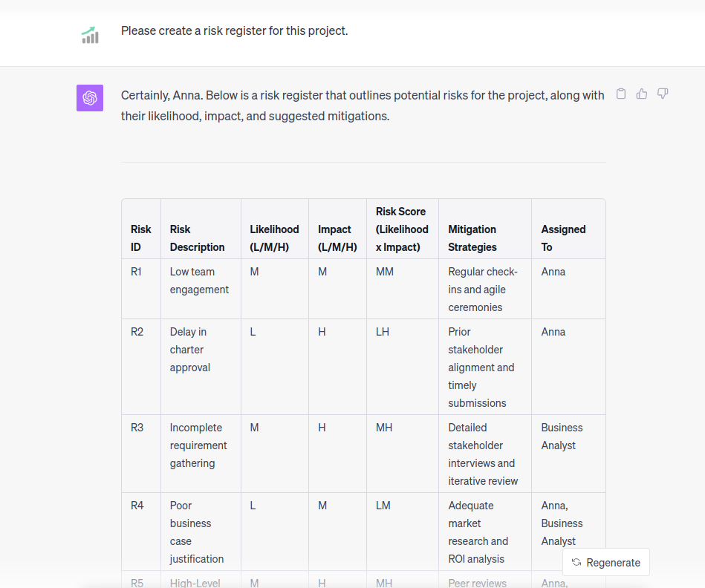Select 'Business Analyst' assigned to R3
Screen dimensions: 705x588
click(x=562, y=437)
